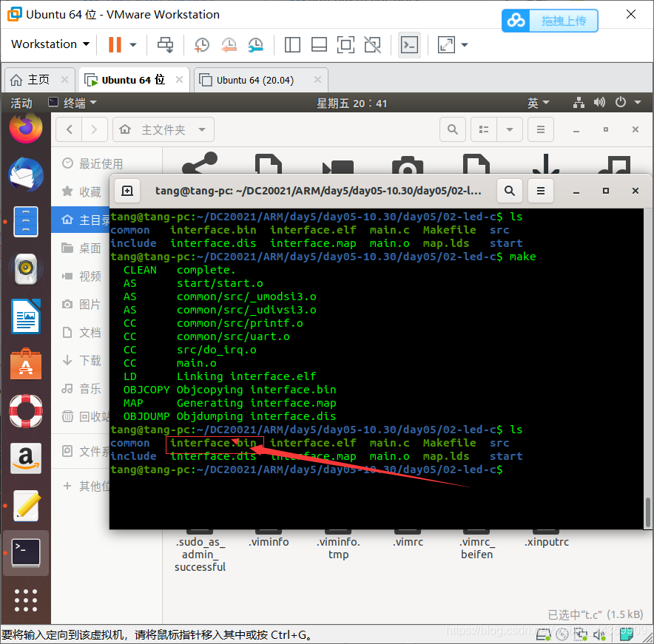Open Thunderbird mail from the dock
Image resolution: width=654 pixels, height=644 pixels.
[26, 174]
